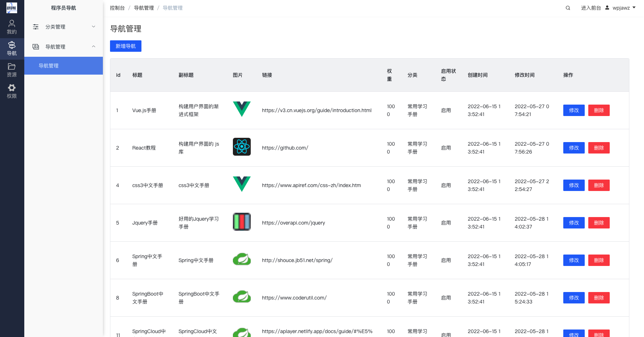This screenshot has height=337, width=644.
Task: Open the css3中文手册 row image
Action: pos(242,184)
